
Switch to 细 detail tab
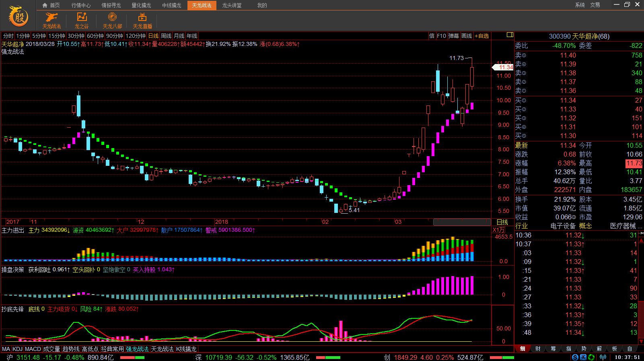(523, 349)
